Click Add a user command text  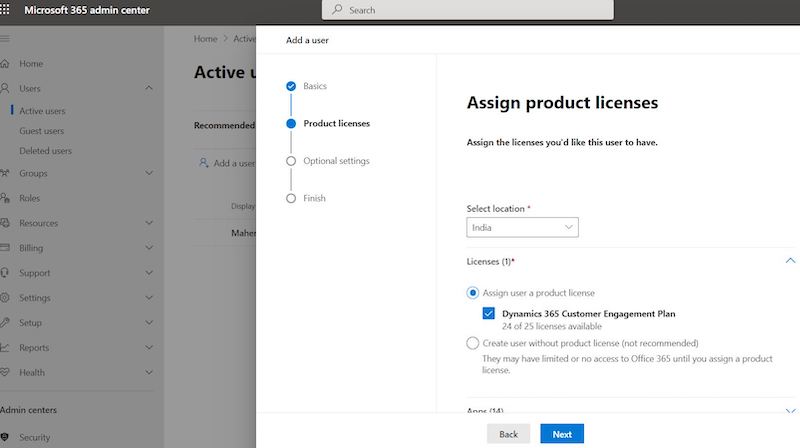click(x=234, y=163)
